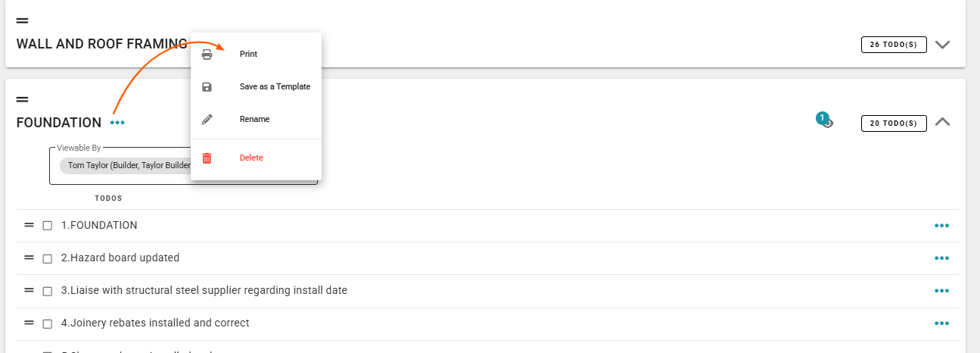Collapse the FOUNDATION section chevron
The height and width of the screenshot is (353, 980).
point(942,121)
